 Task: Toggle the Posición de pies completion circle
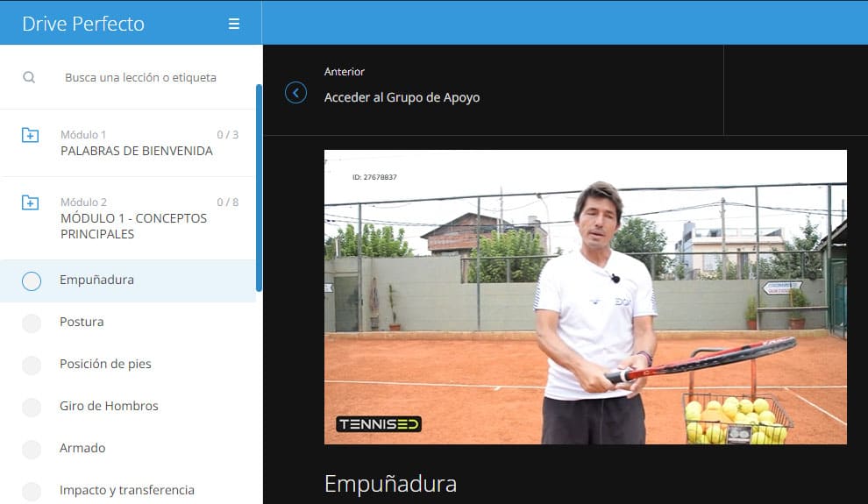32,365
